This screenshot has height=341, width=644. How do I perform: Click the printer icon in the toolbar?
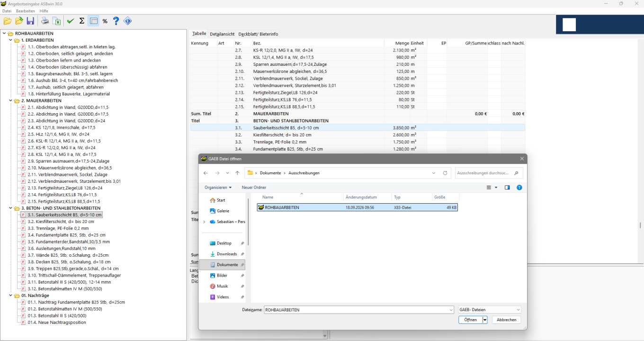[45, 21]
